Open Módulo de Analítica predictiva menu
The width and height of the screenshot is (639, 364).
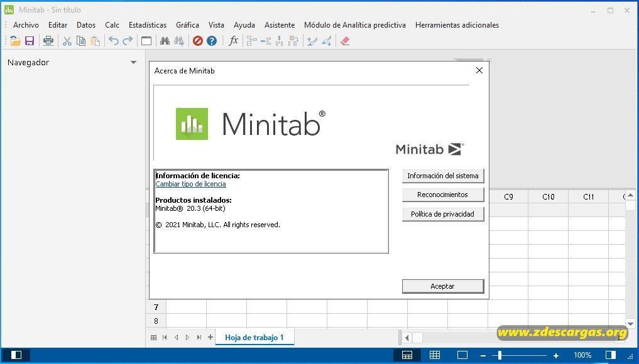click(355, 25)
